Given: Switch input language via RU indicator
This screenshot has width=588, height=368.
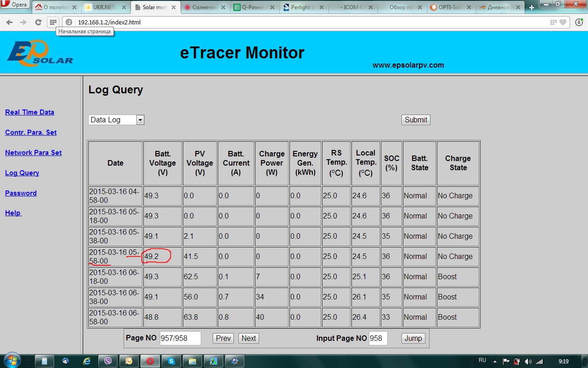Looking at the screenshot, I should 482,360.
